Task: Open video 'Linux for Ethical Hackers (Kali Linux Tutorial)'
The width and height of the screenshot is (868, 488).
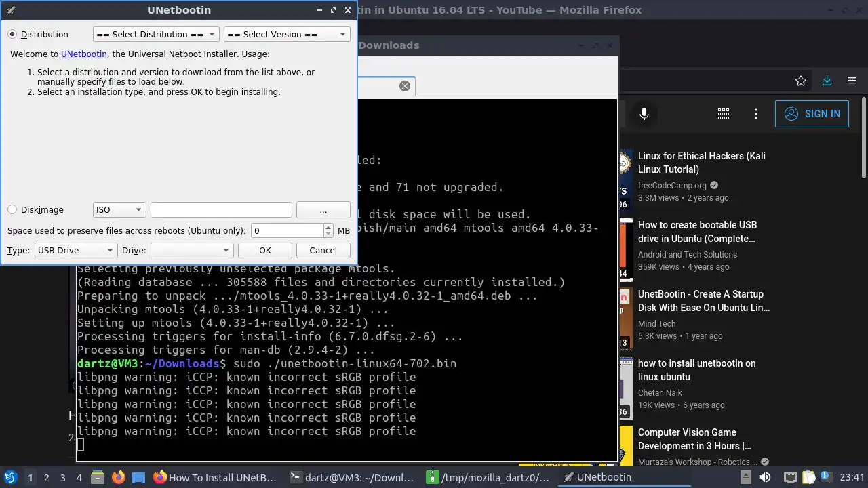Action: (702, 163)
